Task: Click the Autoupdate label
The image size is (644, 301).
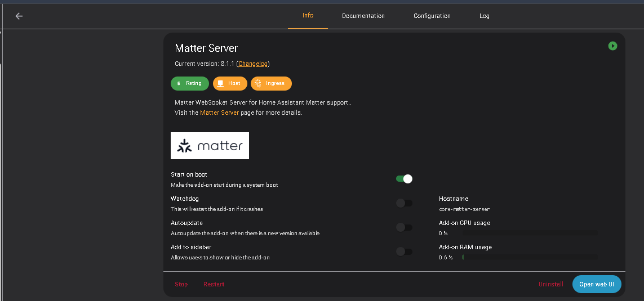Action: coord(187,223)
